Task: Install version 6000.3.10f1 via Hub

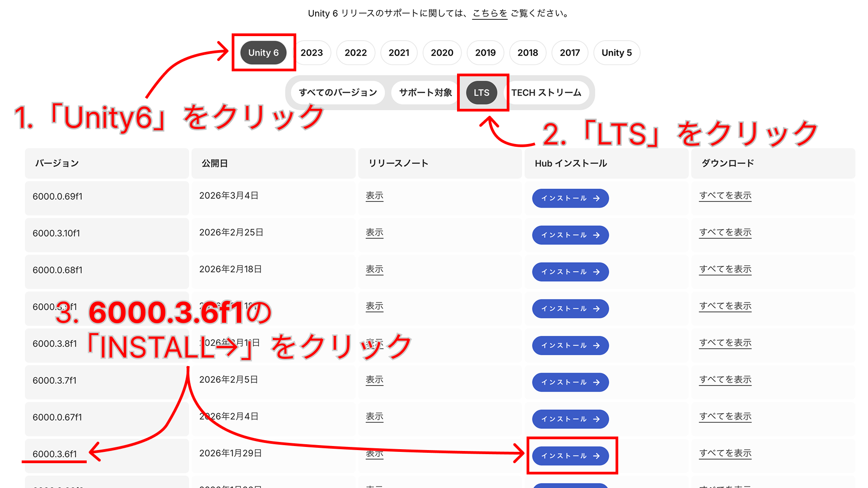Action: pyautogui.click(x=570, y=235)
